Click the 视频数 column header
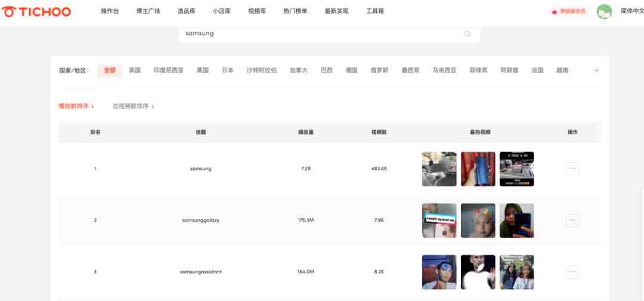 click(379, 132)
